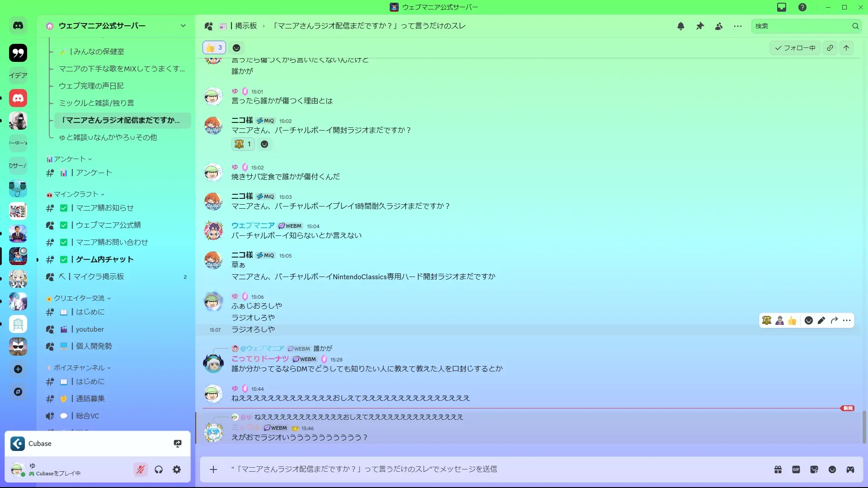Toggle headphone deafen
This screenshot has height=488, width=868.
159,469
